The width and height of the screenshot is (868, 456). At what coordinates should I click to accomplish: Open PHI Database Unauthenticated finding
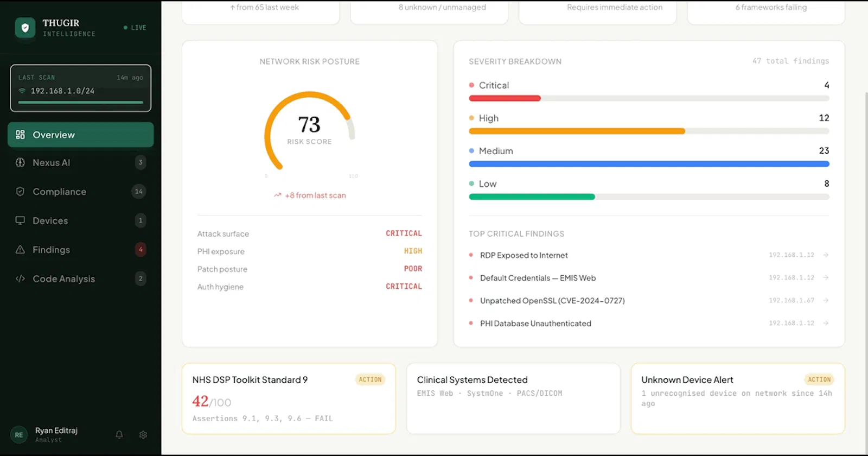point(649,324)
